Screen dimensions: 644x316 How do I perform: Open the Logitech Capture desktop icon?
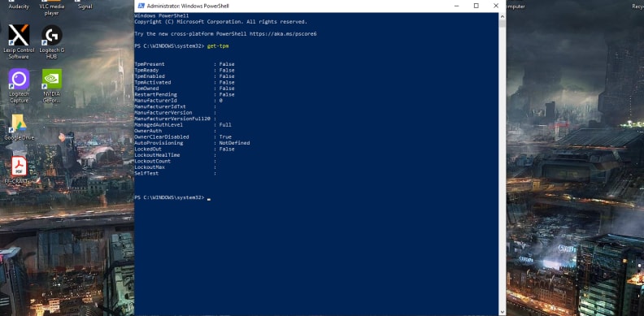point(19,79)
